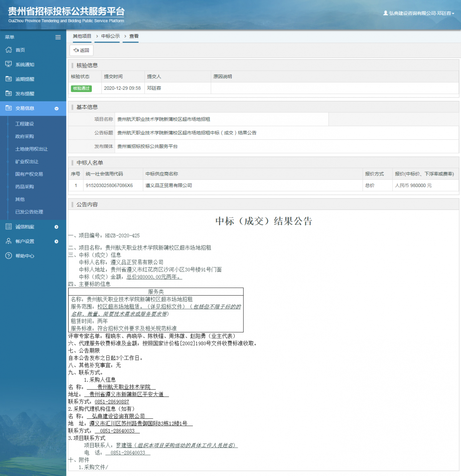The image size is (461, 476).
Task: Click the price 人民币 980000 元
Action: pyautogui.click(x=413, y=185)
